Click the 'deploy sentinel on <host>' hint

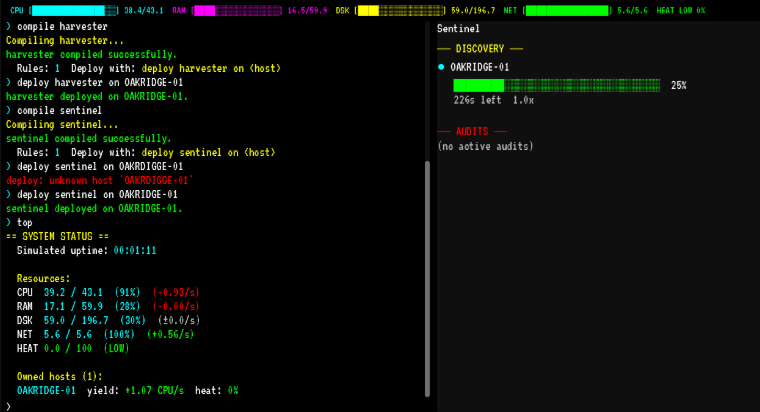coord(208,153)
